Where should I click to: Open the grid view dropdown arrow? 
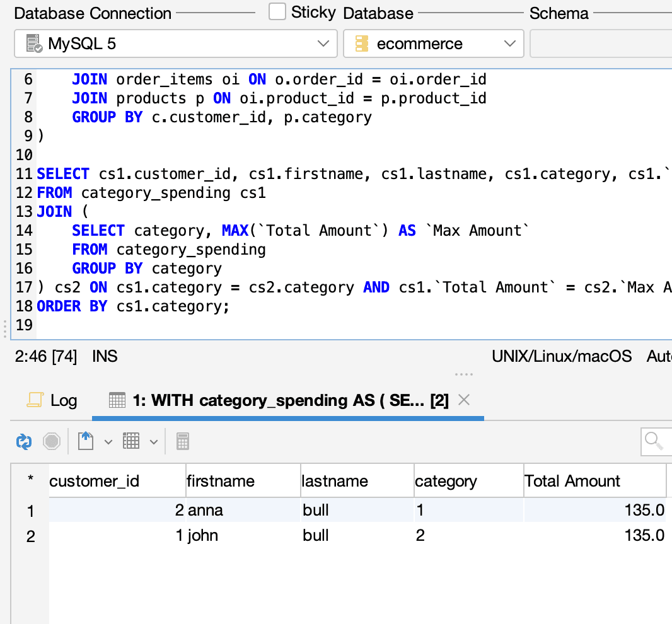coord(154,442)
